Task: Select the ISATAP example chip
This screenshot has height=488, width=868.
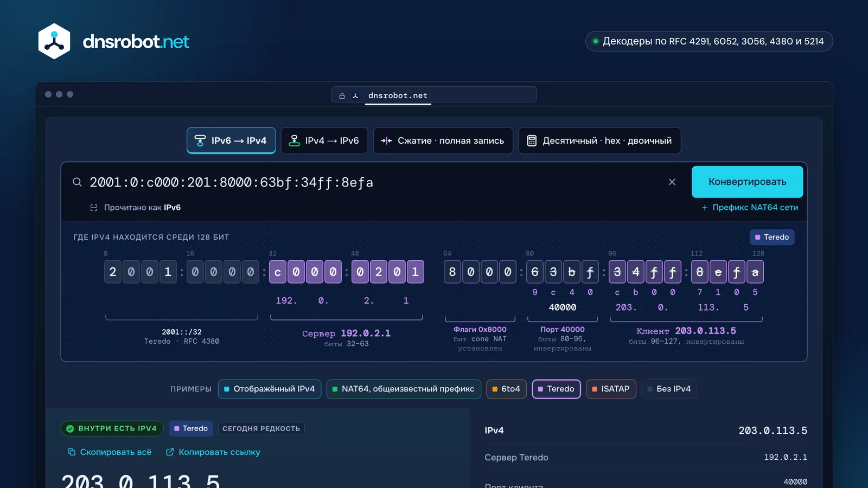Action: pos(611,389)
